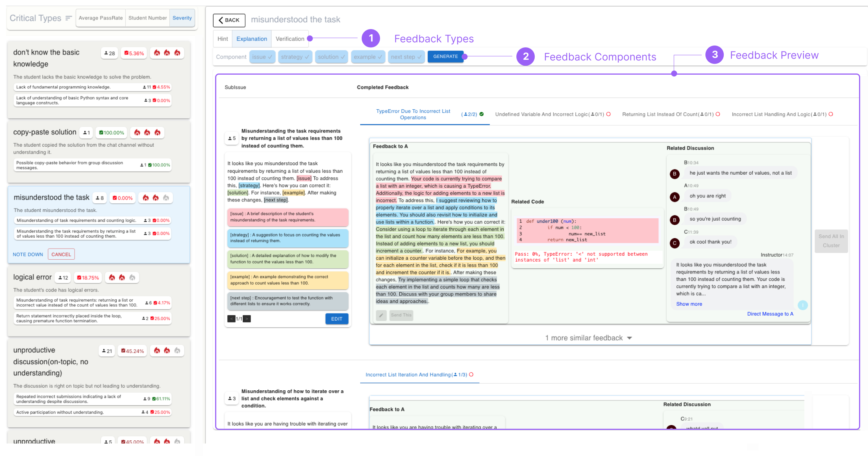This screenshot has width=868, height=456.
Task: Sort critical types by Average PassRate
Action: (101, 18)
